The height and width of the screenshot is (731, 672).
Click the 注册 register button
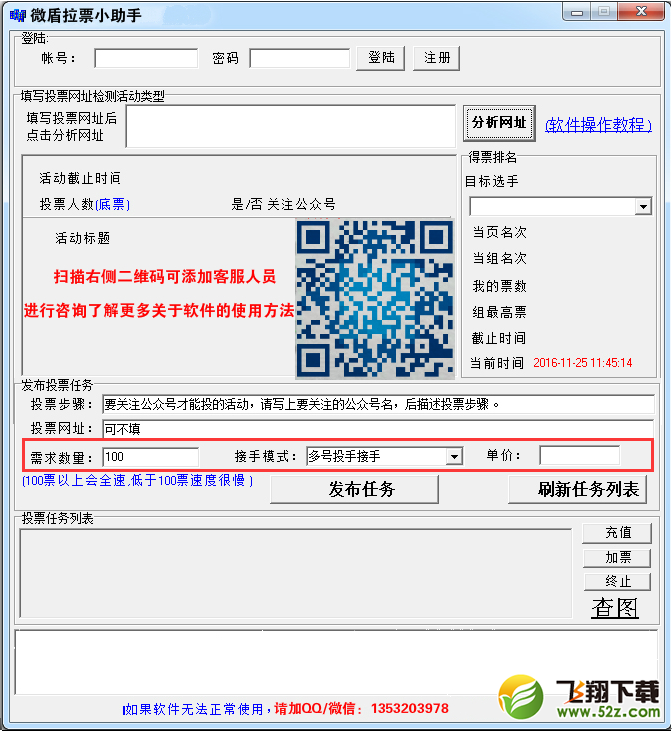[x=436, y=58]
